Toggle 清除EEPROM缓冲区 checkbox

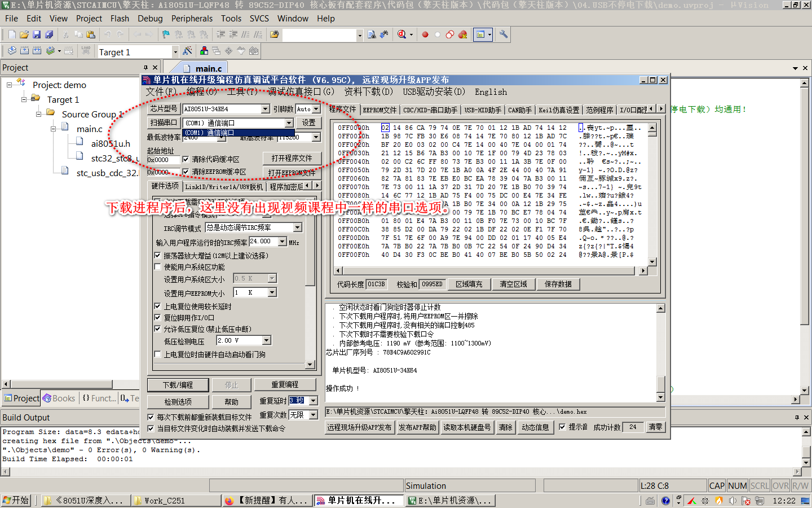(x=186, y=172)
